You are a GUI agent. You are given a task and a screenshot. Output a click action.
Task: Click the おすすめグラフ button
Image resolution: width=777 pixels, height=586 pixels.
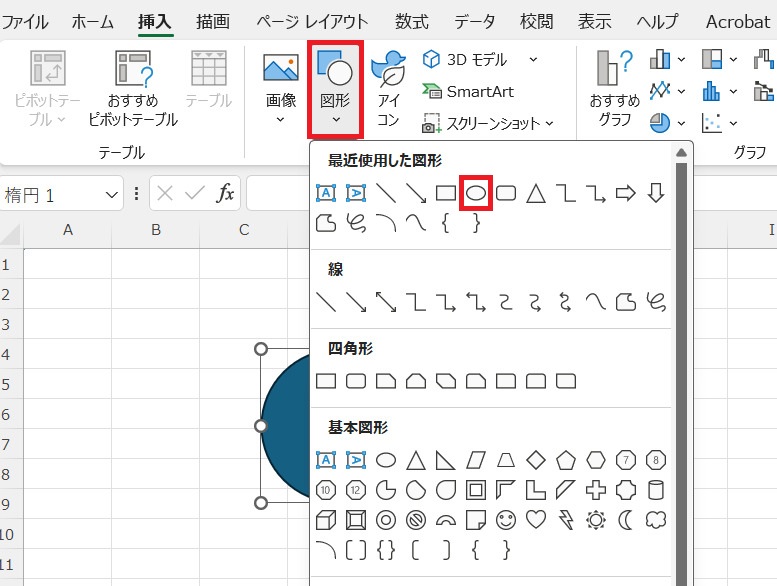click(x=614, y=88)
